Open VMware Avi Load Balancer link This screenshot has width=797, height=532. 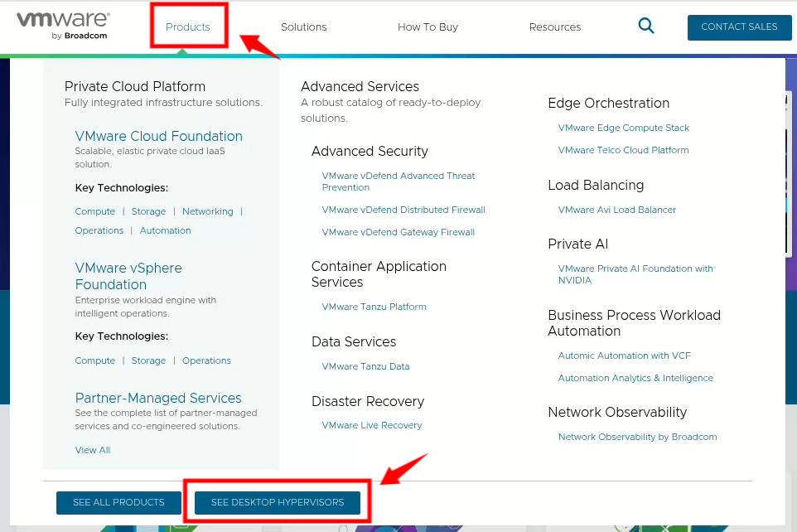point(616,210)
